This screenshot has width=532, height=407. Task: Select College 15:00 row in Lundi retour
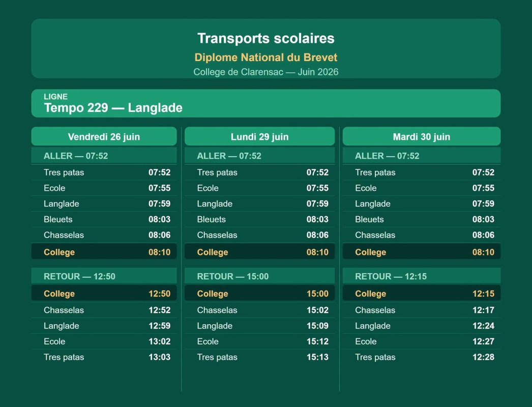259,293
